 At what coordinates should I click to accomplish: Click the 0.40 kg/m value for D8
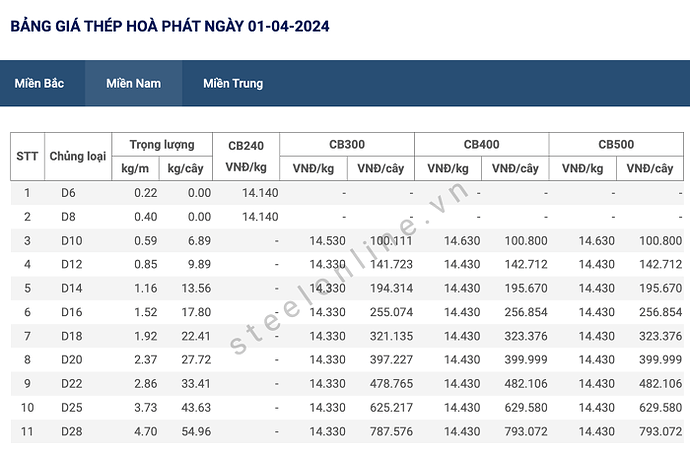click(146, 217)
